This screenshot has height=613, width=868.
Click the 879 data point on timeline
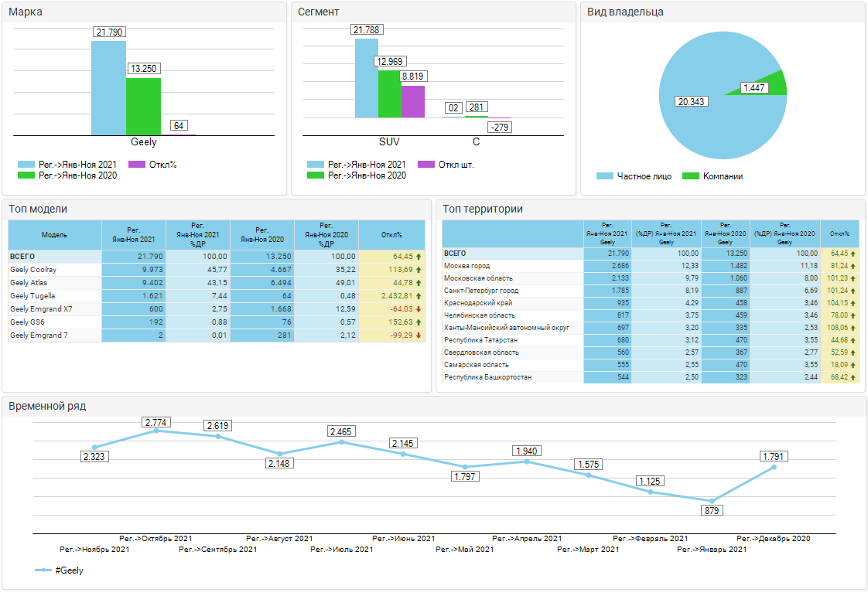tap(712, 501)
